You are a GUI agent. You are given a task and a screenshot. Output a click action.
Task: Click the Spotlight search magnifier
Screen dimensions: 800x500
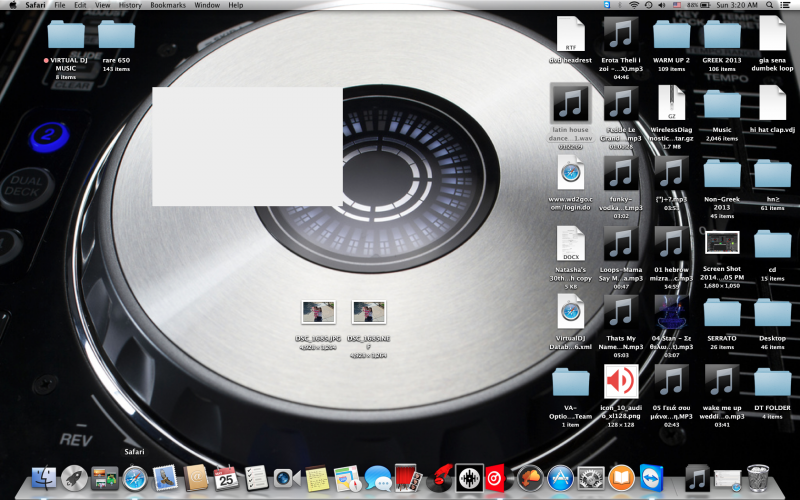coord(768,5)
